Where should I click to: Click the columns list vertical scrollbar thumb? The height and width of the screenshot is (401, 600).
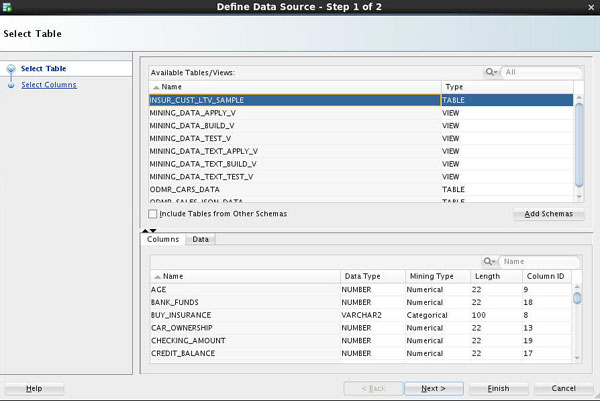(577, 298)
